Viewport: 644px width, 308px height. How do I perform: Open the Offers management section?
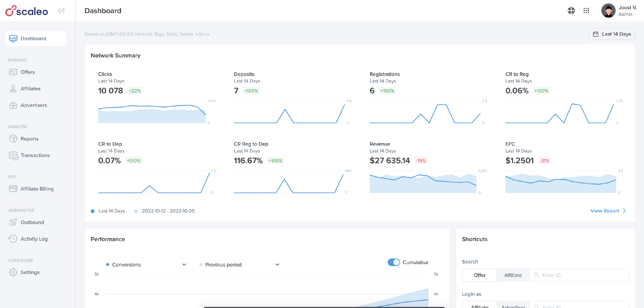(x=27, y=72)
